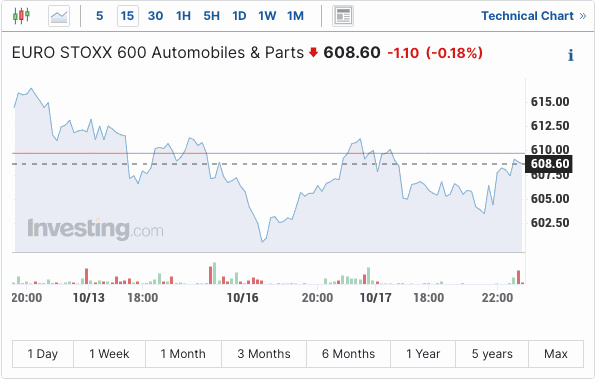Select the 15 minute interval
This screenshot has height=379, width=595.
coord(128,16)
